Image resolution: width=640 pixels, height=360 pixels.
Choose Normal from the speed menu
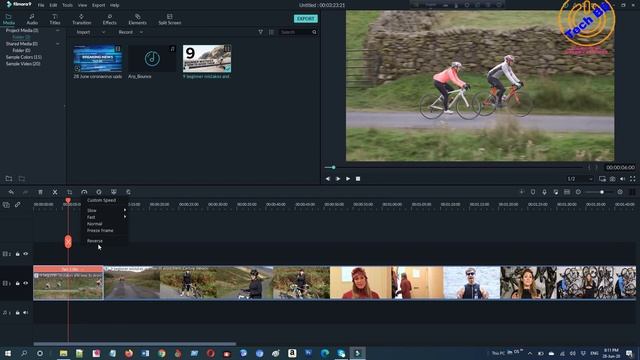(94, 224)
